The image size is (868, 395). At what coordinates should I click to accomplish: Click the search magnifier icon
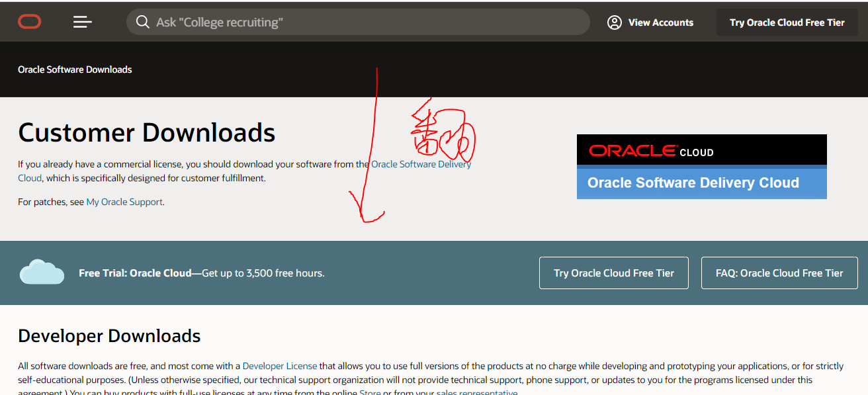143,22
